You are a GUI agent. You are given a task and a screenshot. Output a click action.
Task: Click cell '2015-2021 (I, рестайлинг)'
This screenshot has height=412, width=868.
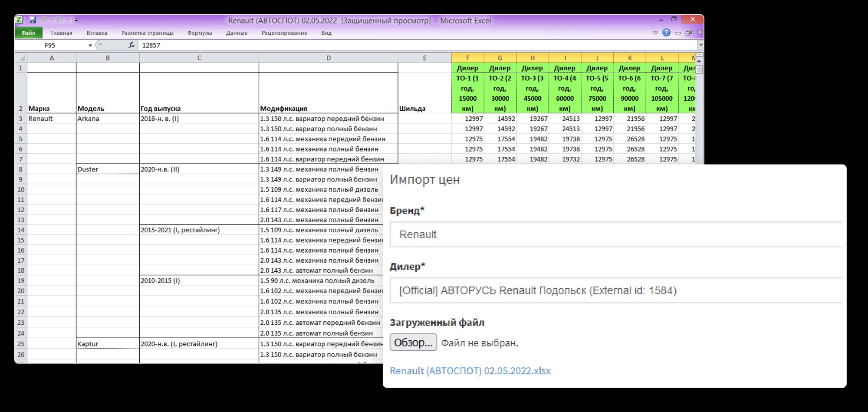click(199, 230)
